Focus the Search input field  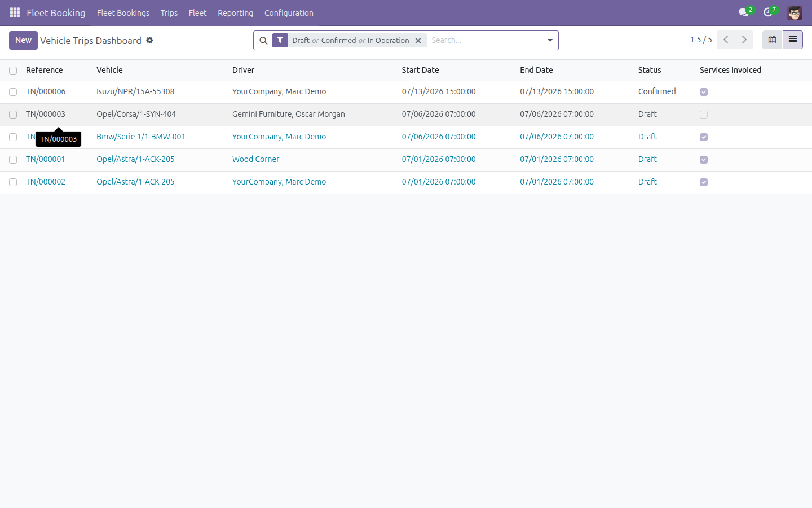[484, 40]
